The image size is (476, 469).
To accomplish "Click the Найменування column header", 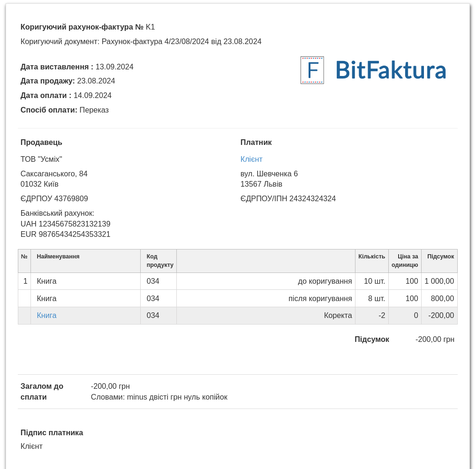I will (x=58, y=257).
